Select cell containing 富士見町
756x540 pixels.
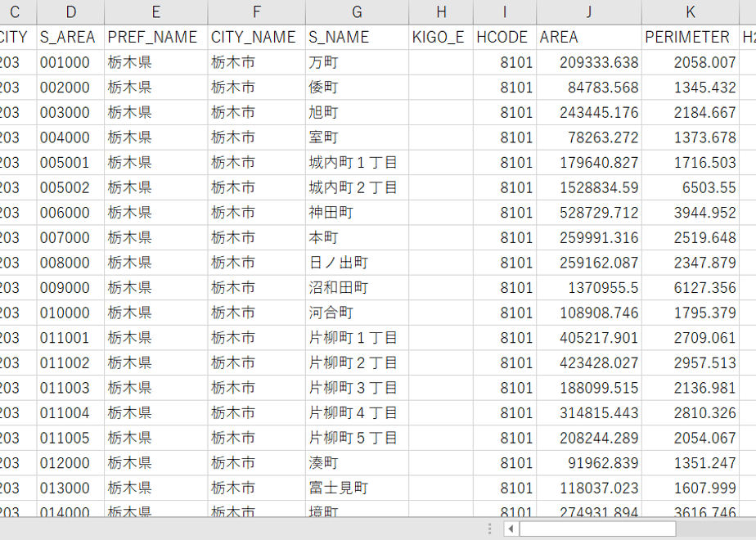click(357, 488)
